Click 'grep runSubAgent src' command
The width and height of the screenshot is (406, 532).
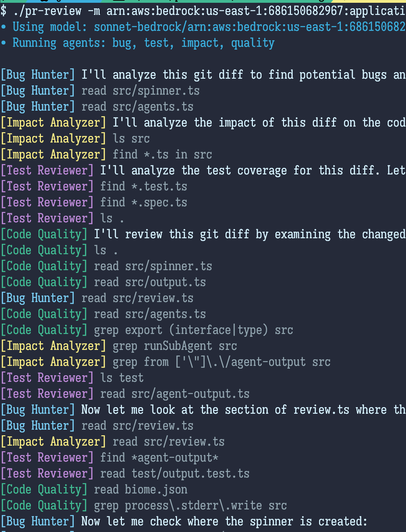(x=175, y=346)
